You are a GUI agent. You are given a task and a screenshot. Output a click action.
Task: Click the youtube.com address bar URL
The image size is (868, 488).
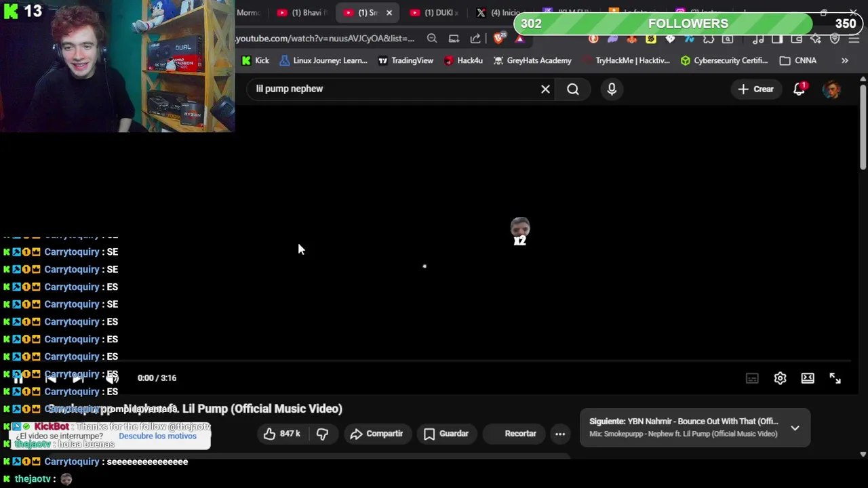point(325,39)
